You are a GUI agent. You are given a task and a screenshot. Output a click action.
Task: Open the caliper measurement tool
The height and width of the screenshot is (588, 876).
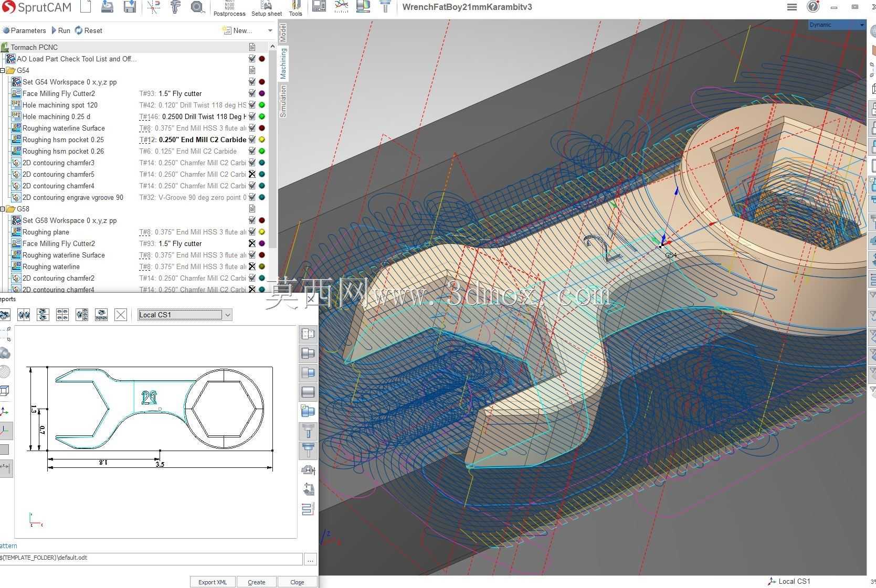(175, 7)
